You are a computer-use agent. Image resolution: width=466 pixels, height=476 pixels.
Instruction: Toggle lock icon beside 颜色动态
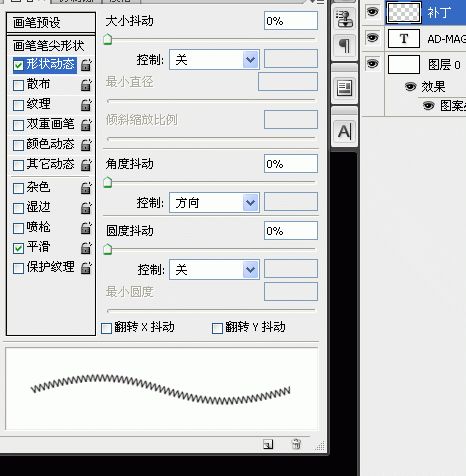pos(86,145)
